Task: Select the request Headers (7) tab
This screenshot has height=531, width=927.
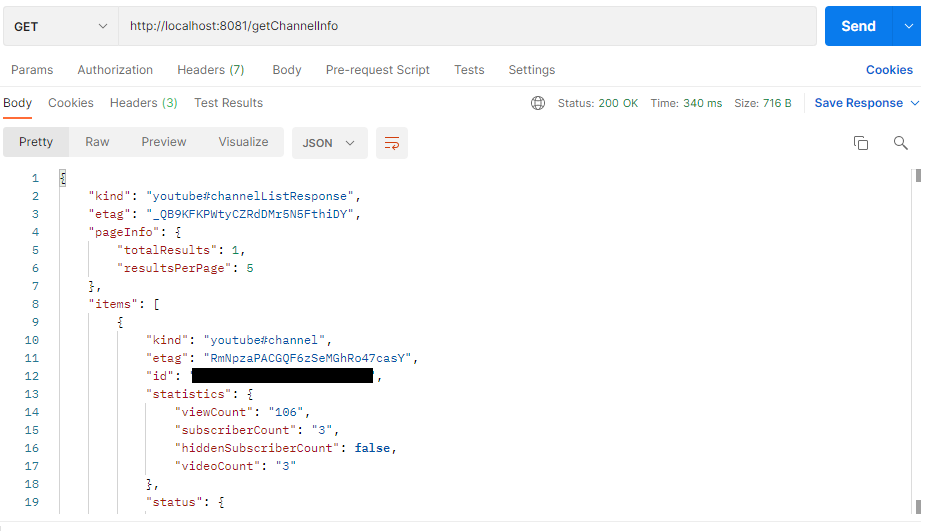Action: coord(210,70)
